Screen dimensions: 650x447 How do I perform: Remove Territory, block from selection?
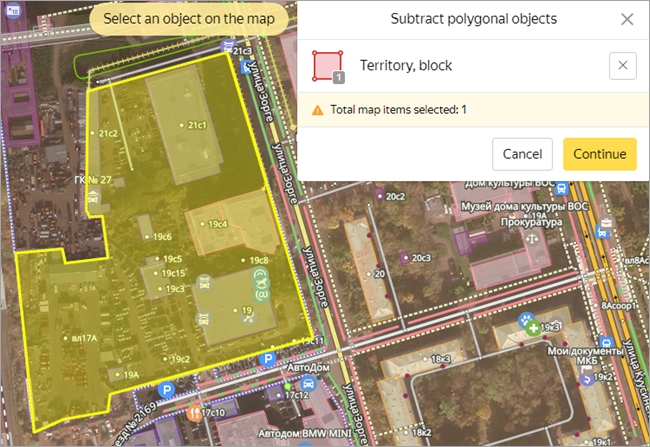pos(622,65)
